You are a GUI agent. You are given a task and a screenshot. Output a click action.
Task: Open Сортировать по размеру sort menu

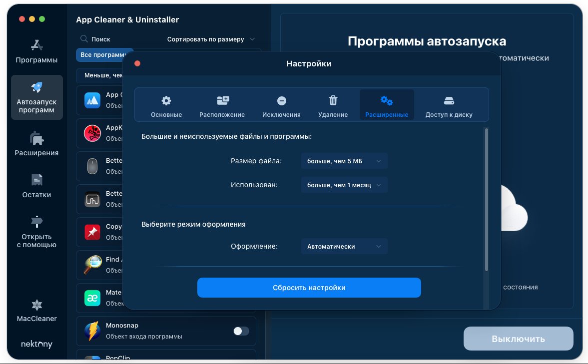[x=211, y=39]
